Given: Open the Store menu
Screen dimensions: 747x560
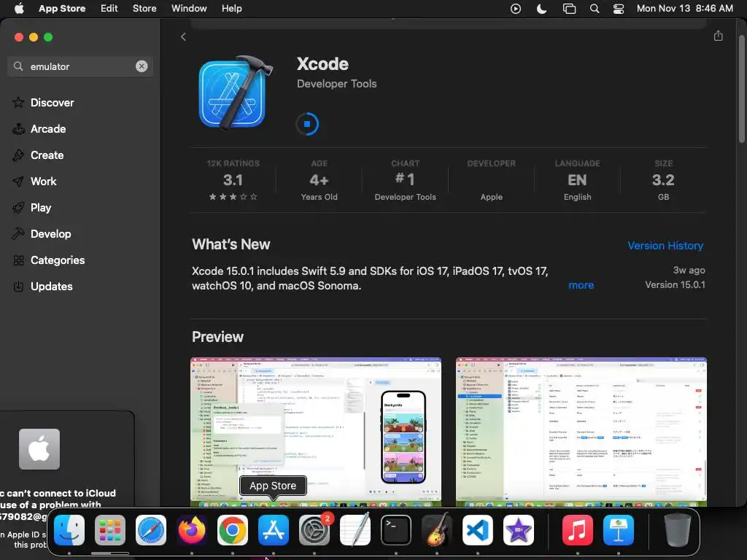Looking at the screenshot, I should [144, 9].
